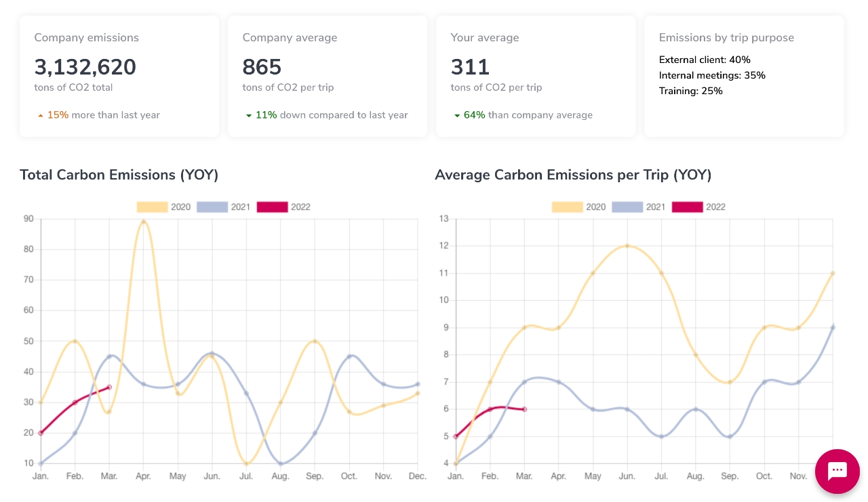Image resolution: width=868 pixels, height=502 pixels.
Task: Hide 2020 in the Average Emissions per Trip legend
Action: 578,207
